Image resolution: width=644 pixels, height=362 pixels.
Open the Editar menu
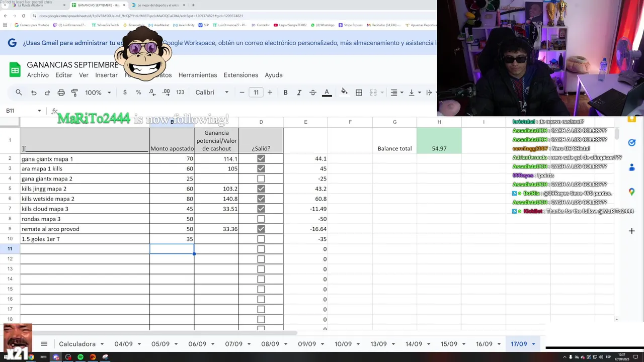click(64, 75)
